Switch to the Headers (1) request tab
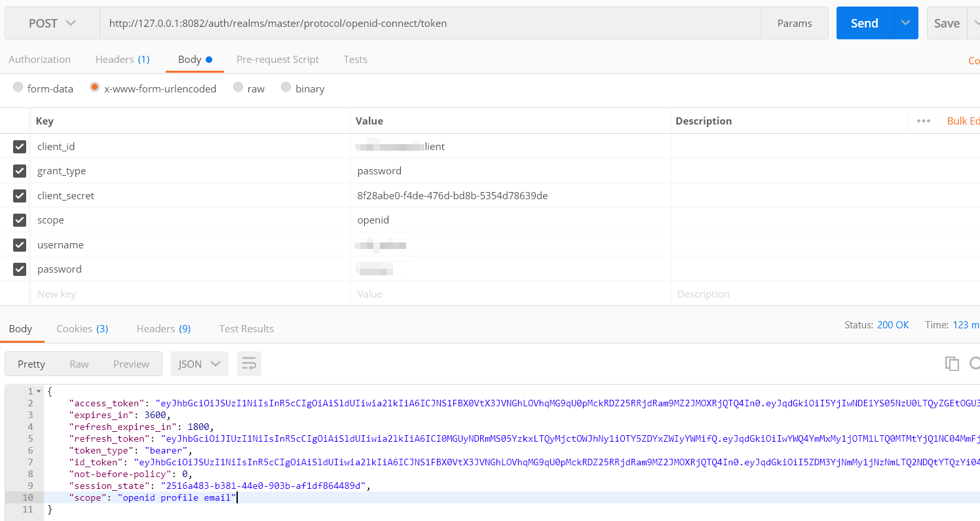Viewport: 980px width, 521px height. pyautogui.click(x=122, y=59)
